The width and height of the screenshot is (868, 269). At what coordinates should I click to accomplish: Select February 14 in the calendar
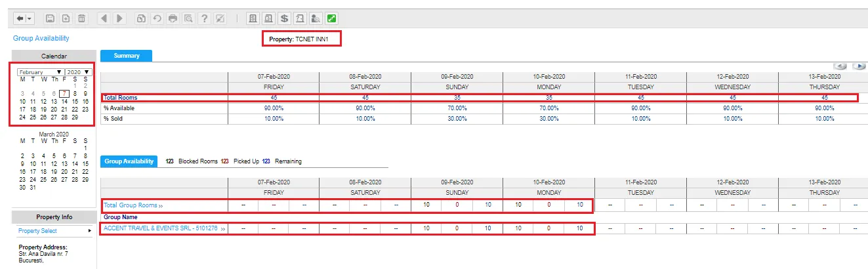pyautogui.click(x=64, y=102)
